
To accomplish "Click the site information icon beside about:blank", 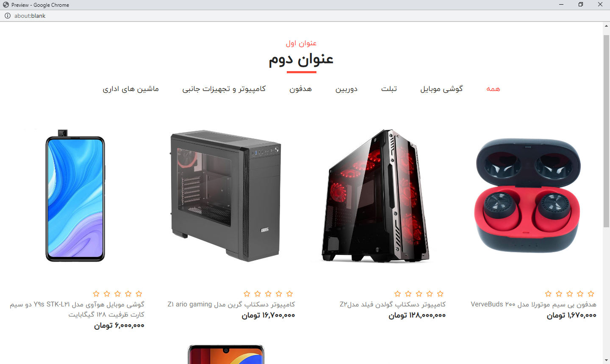I will click(7, 16).
